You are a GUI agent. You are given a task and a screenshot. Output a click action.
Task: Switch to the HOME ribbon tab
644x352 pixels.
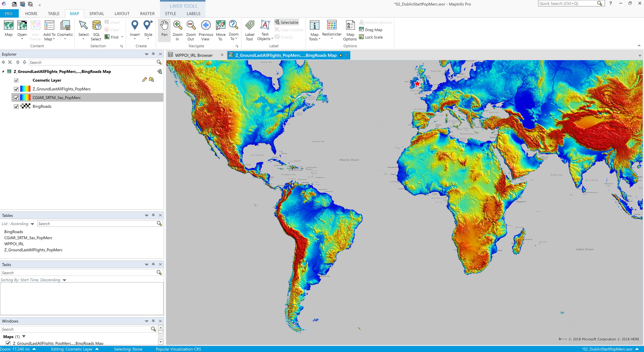click(x=31, y=13)
